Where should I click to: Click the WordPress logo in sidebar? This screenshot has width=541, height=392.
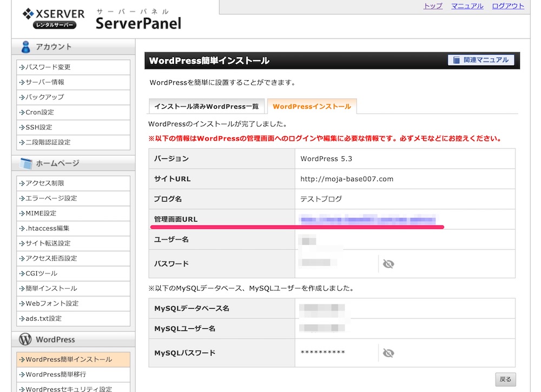(x=25, y=339)
